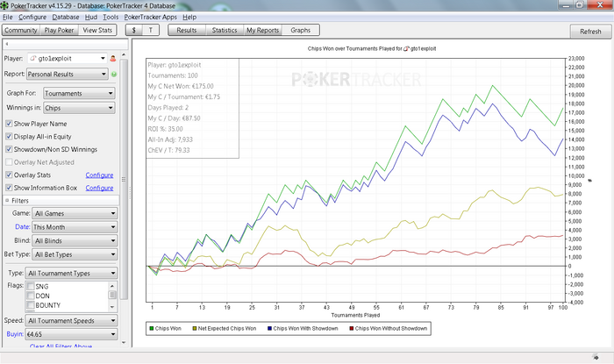The image size is (614, 364).
Task: Open the Winnings in Chips dropdown
Action: click(x=79, y=108)
